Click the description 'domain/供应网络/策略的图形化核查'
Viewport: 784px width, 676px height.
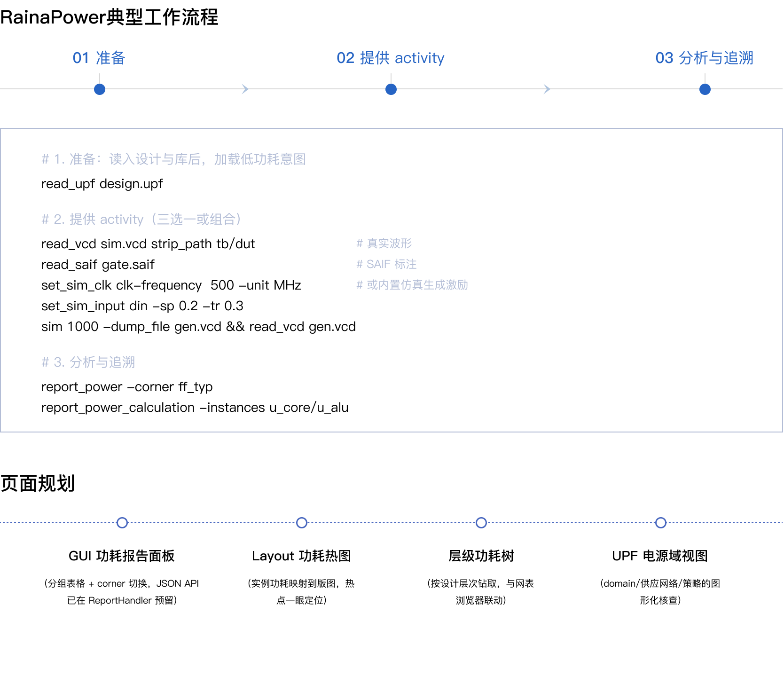660,592
